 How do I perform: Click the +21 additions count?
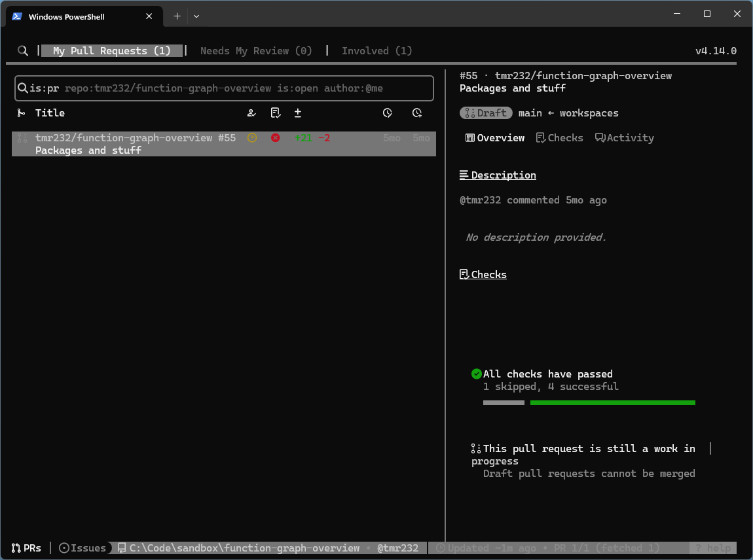(x=303, y=138)
